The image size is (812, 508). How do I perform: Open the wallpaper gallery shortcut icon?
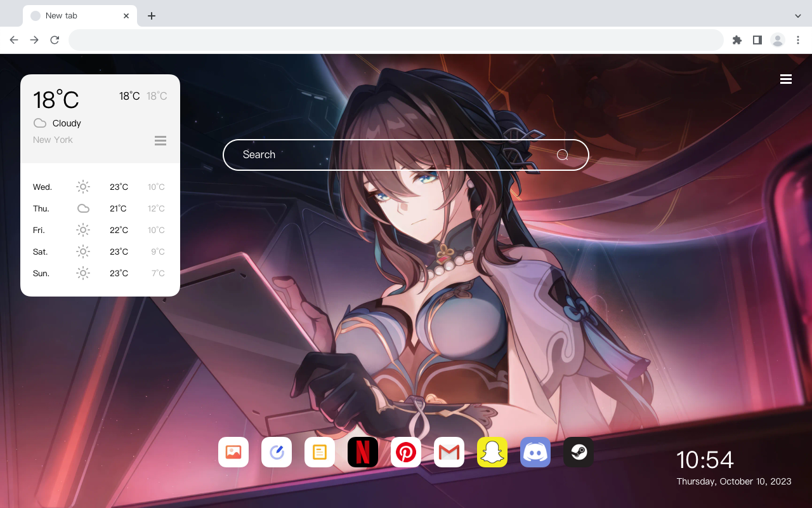pyautogui.click(x=233, y=452)
